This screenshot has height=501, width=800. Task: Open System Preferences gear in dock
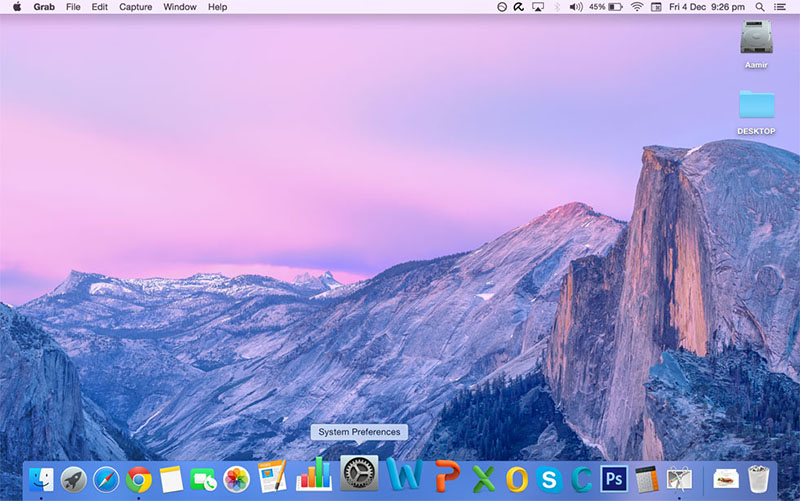(x=359, y=473)
